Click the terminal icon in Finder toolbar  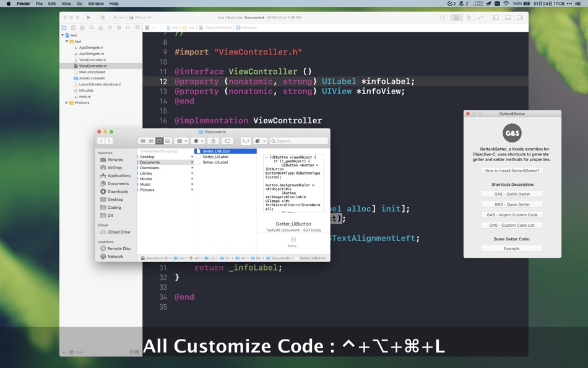pyautogui.click(x=246, y=141)
